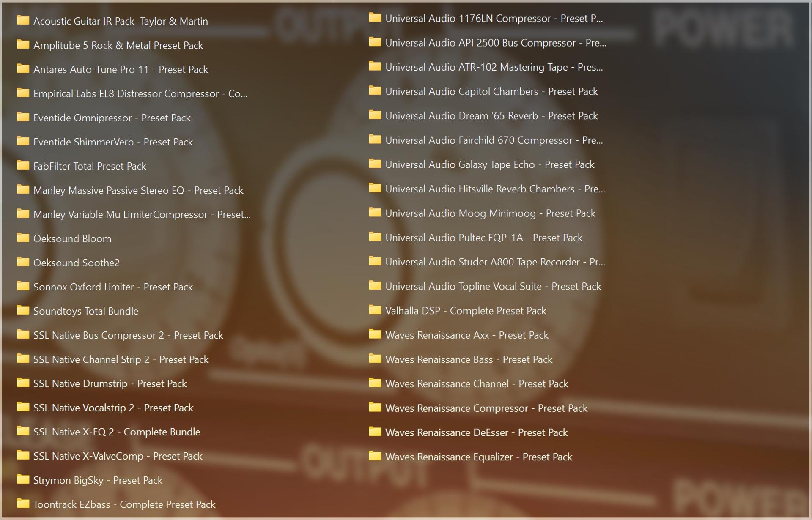Click Manley Massive Passive folder icon
The width and height of the screenshot is (812, 520).
tap(23, 189)
